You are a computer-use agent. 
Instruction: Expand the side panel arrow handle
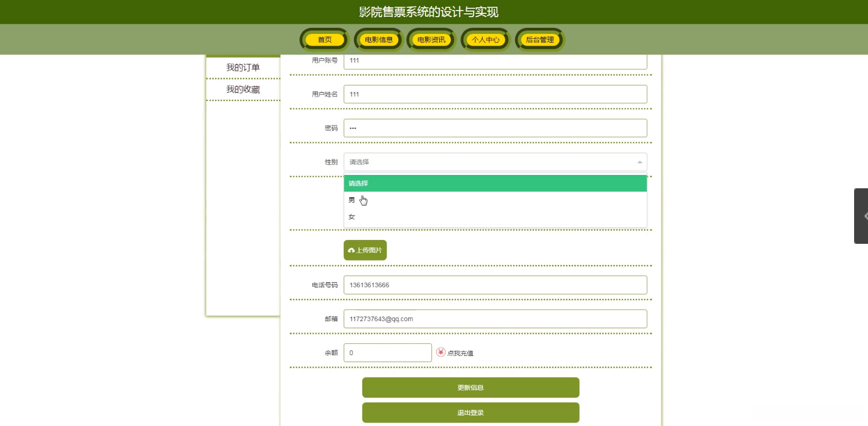[x=861, y=216]
